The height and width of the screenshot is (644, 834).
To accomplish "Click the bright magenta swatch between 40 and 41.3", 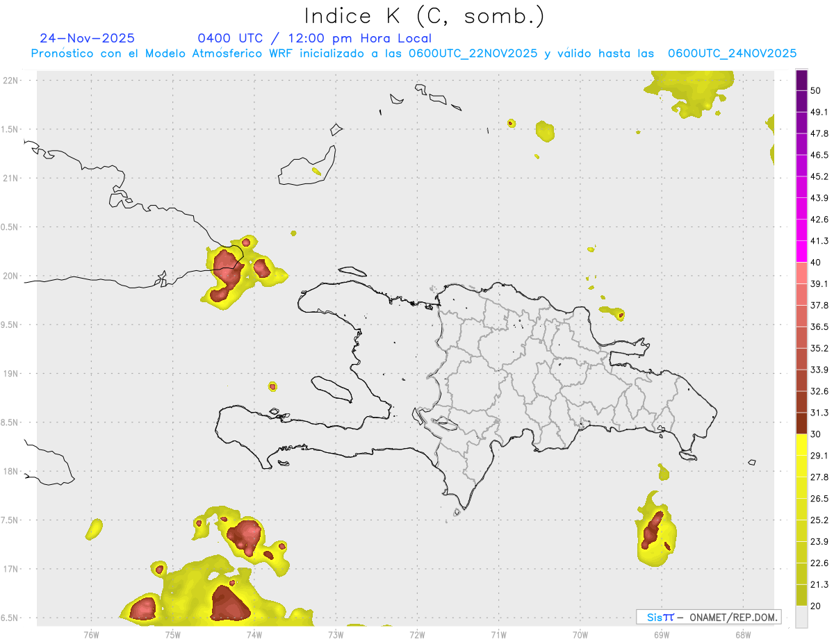I will point(801,251).
